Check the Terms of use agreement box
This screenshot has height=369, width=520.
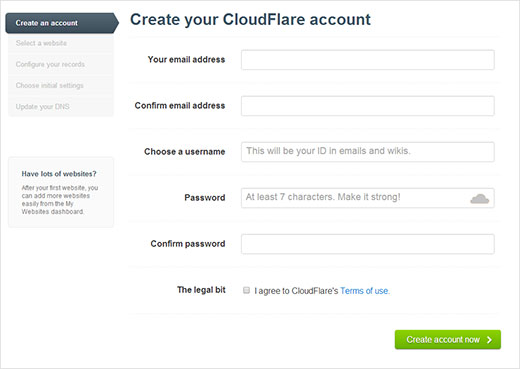pyautogui.click(x=246, y=290)
